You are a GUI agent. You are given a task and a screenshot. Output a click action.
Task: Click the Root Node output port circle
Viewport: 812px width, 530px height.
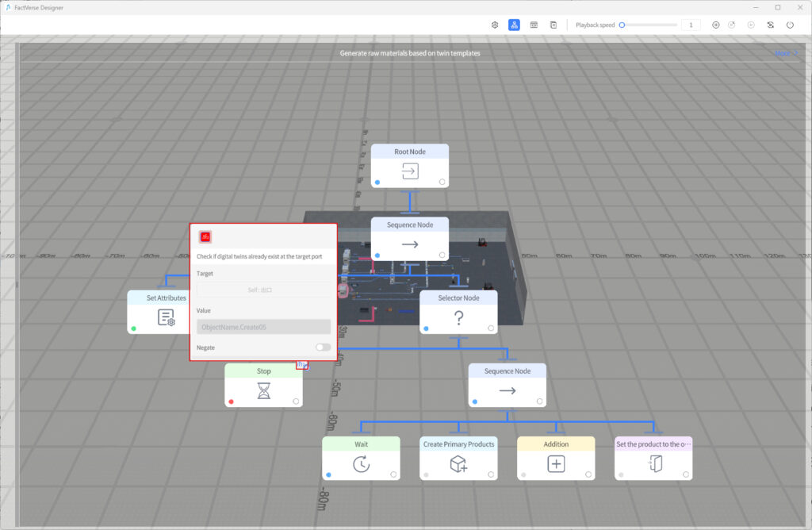(x=442, y=182)
